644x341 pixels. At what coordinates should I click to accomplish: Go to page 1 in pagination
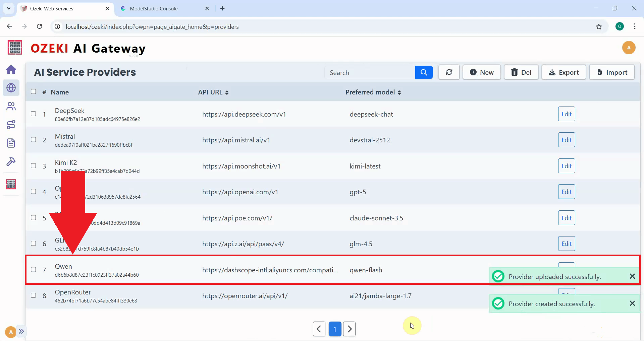click(x=335, y=329)
